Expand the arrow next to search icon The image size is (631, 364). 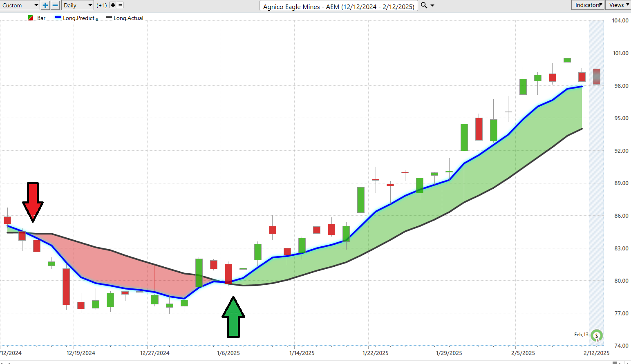(433, 5)
